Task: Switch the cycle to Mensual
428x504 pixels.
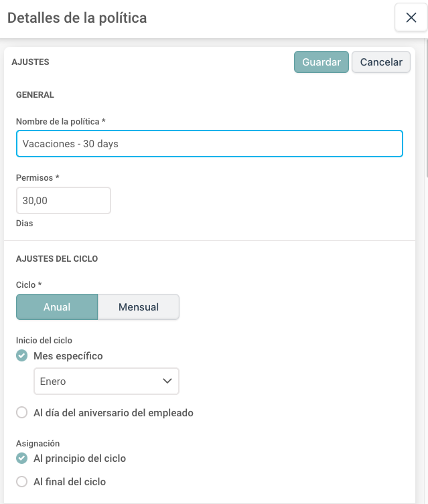Action: (x=139, y=307)
